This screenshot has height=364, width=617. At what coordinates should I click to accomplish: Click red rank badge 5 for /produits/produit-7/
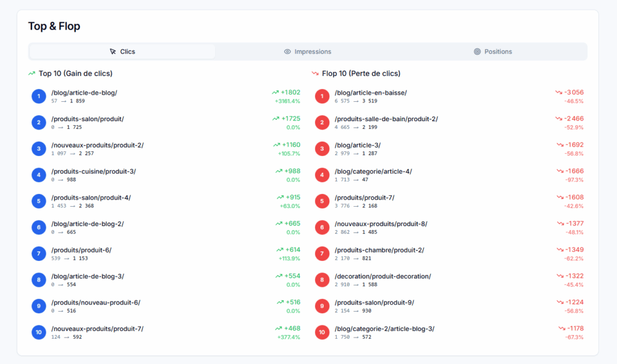pyautogui.click(x=322, y=201)
